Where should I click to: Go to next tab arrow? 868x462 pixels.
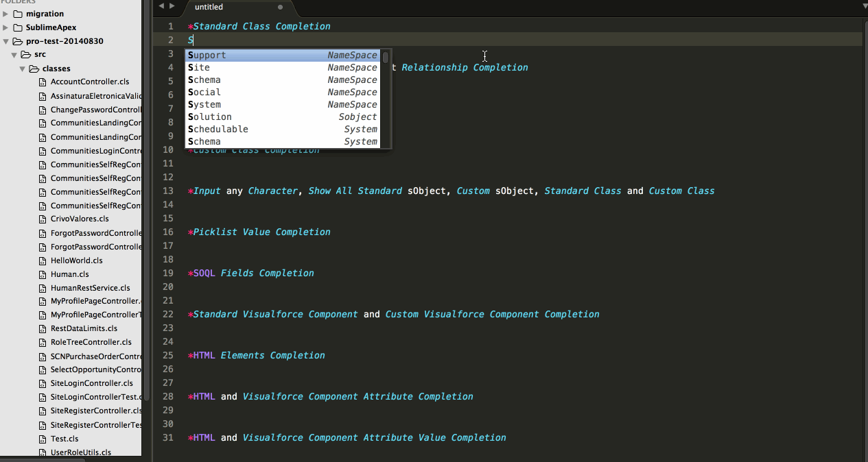pyautogui.click(x=172, y=6)
